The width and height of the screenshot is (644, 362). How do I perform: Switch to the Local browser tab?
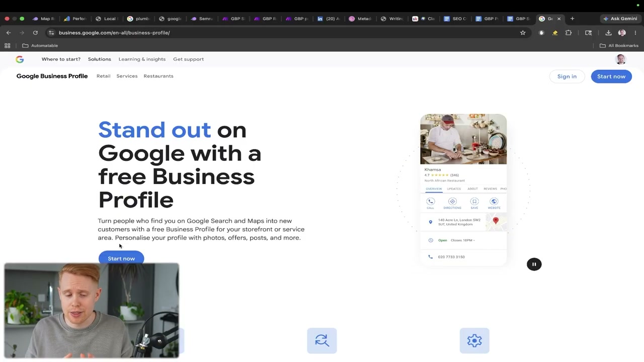pyautogui.click(x=107, y=19)
